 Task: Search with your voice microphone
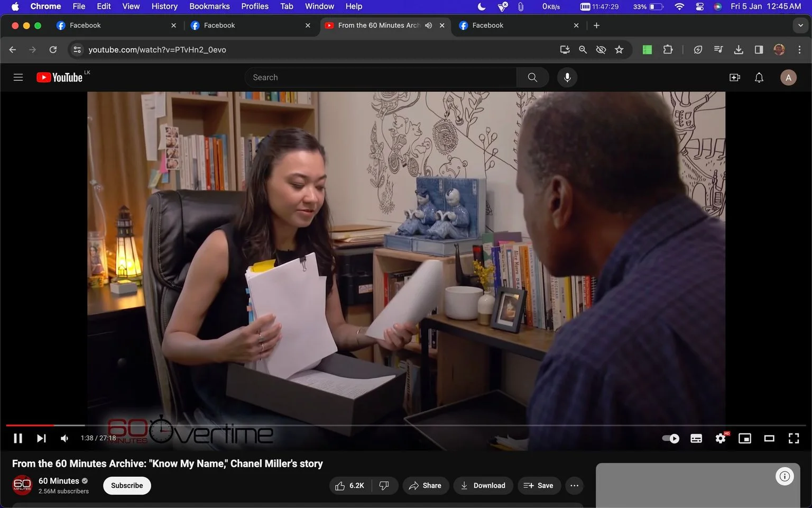coord(567,77)
